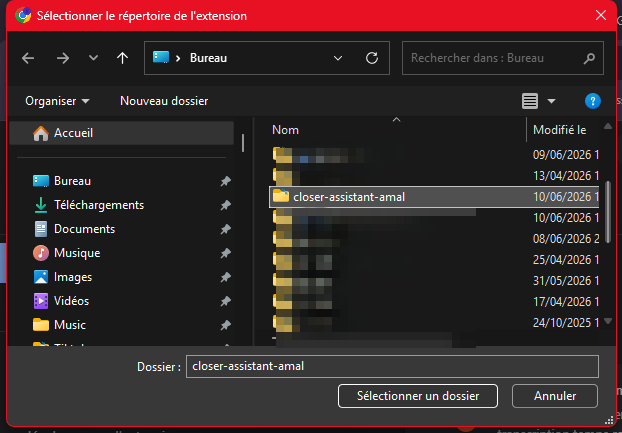This screenshot has width=622, height=433.
Task: Create a new folder with Nouveau dossier
Action: 164,101
